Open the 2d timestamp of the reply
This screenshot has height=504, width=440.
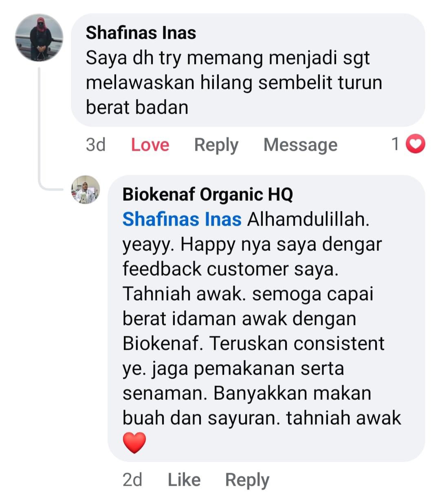[x=132, y=480]
